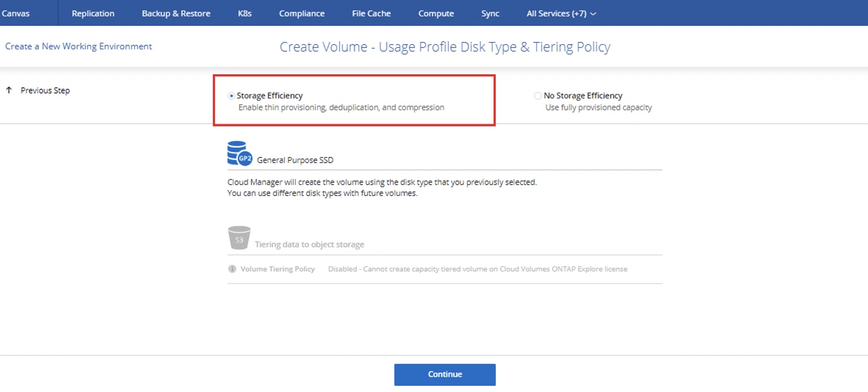Open the Compute tab
The height and width of the screenshot is (392, 868).
pyautogui.click(x=436, y=13)
